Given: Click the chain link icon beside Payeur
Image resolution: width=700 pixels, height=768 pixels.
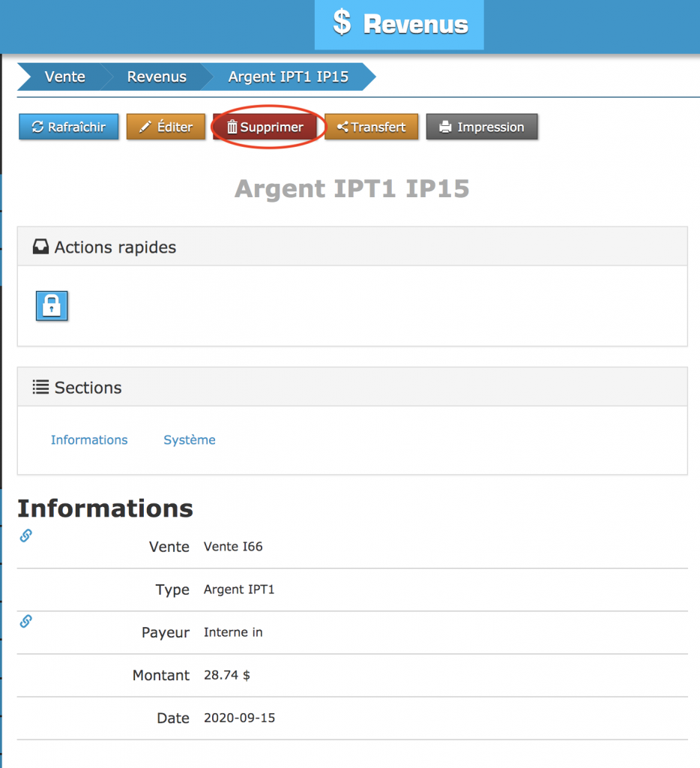Looking at the screenshot, I should tap(25, 621).
